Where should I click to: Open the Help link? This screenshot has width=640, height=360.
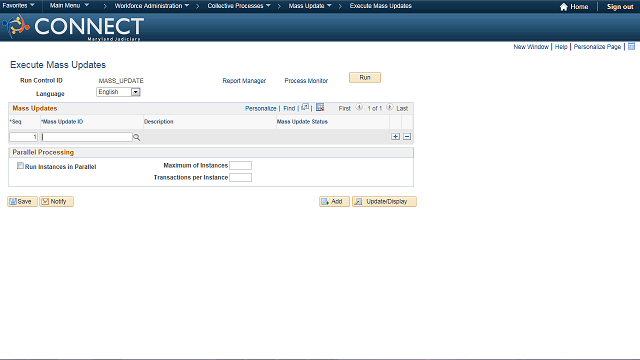click(561, 47)
